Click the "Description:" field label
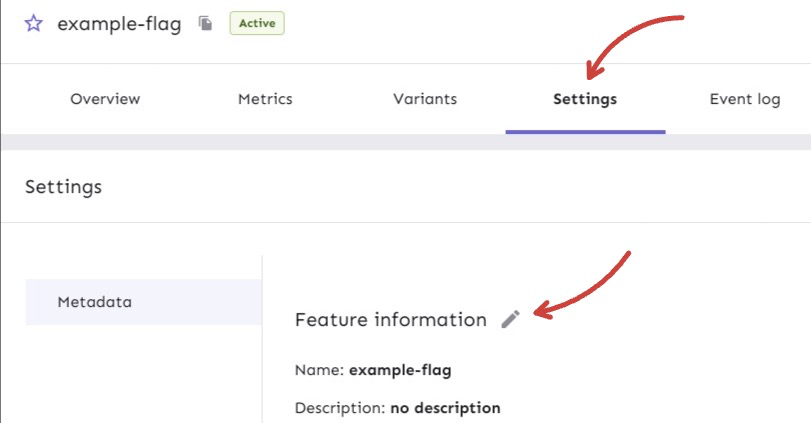The image size is (811, 423). pyautogui.click(x=340, y=408)
